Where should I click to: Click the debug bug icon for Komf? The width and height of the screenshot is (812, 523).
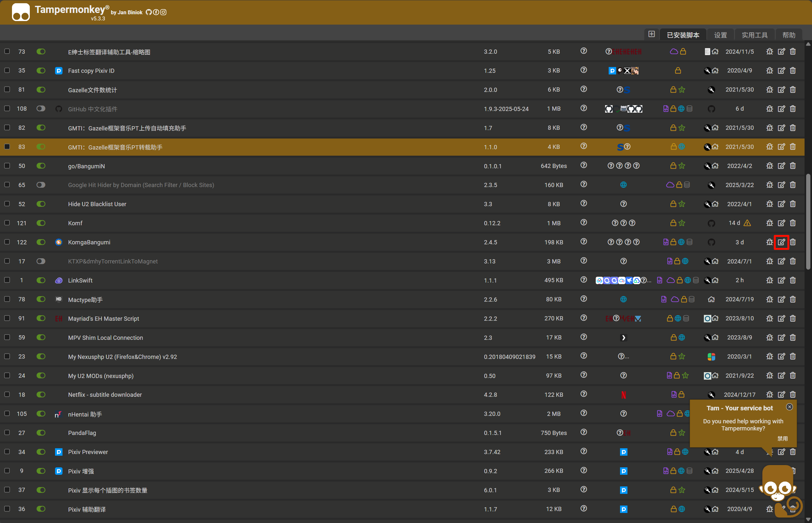[770, 223]
